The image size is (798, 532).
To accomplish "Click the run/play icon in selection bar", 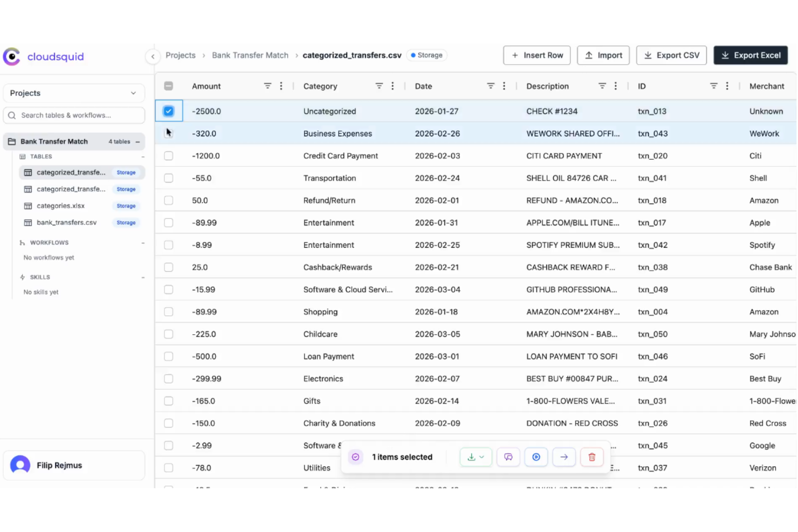I will click(536, 457).
